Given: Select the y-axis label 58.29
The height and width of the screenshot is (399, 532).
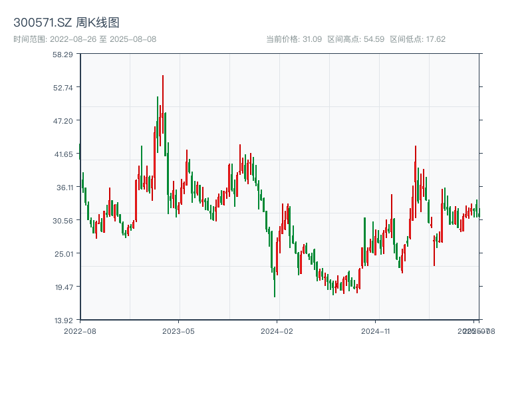Looking at the screenshot, I should 63,55.
